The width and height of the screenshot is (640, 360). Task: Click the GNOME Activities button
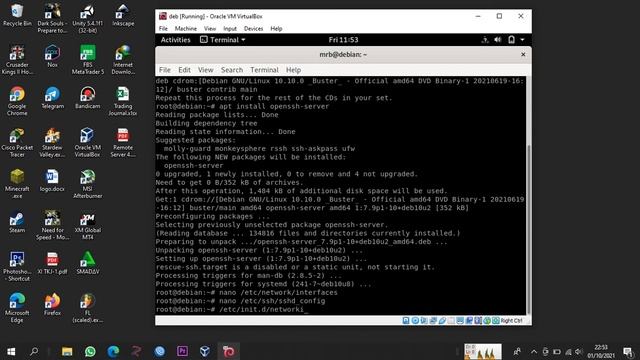(176, 40)
